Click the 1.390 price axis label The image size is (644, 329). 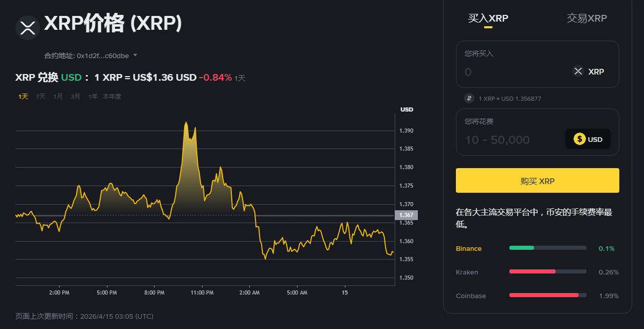point(406,131)
